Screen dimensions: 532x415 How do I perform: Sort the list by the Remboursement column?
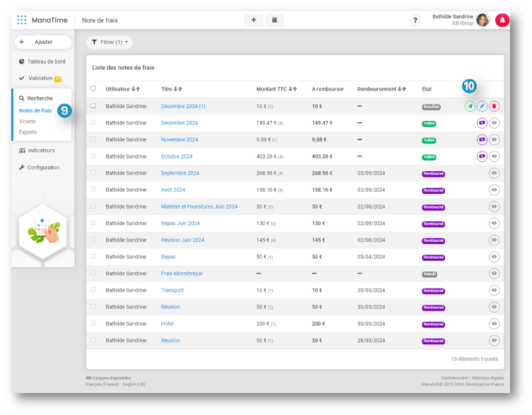tap(403, 89)
